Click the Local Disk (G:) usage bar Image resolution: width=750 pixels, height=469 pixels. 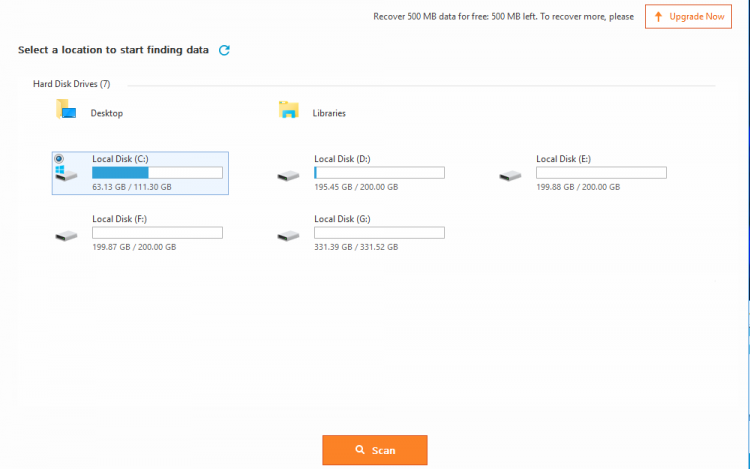pos(379,233)
